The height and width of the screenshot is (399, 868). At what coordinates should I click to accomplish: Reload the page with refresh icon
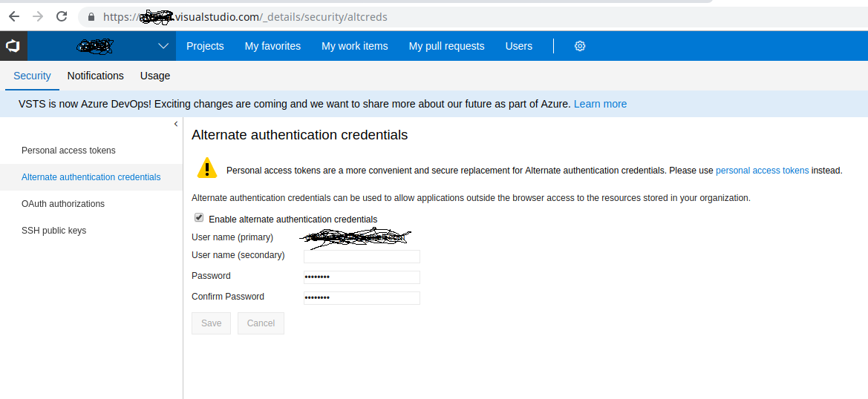[x=62, y=16]
